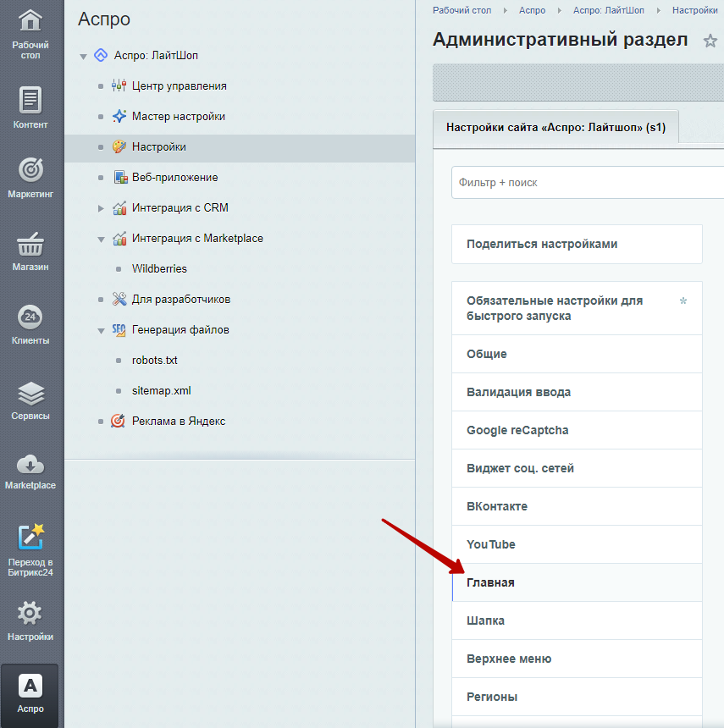Open the Регионы settings section

[x=577, y=697]
